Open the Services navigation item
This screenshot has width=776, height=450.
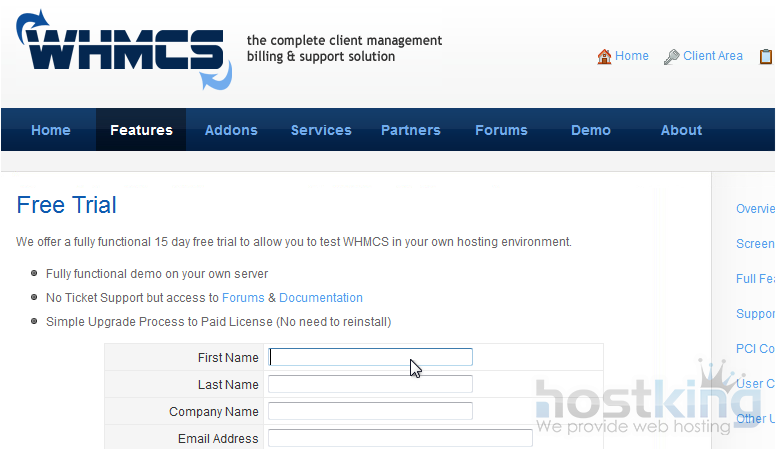pos(321,130)
